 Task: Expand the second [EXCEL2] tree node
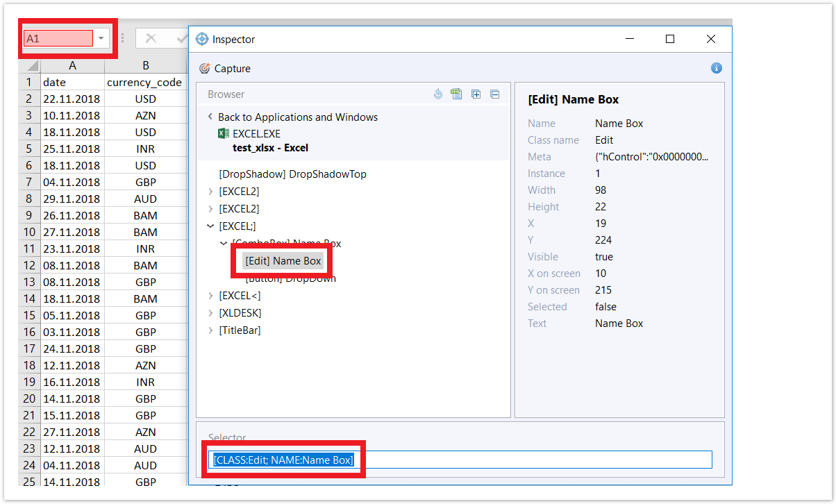(211, 209)
